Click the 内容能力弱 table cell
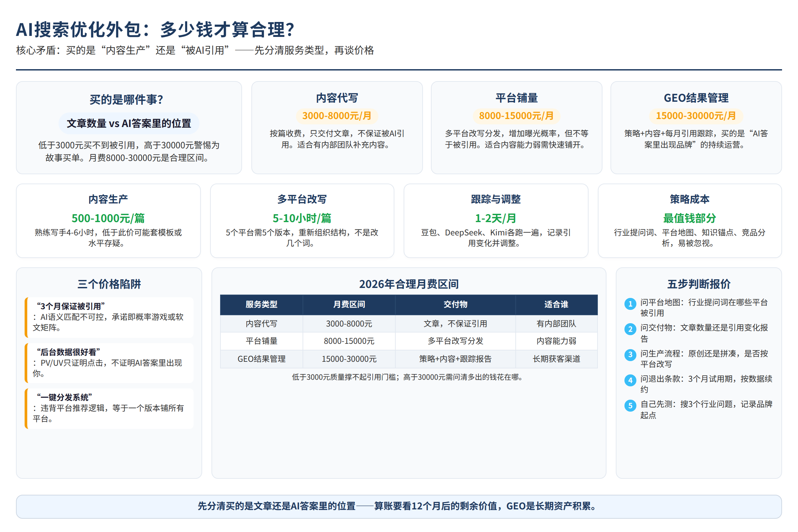Screen dimensions: 798x532 (x=556, y=341)
